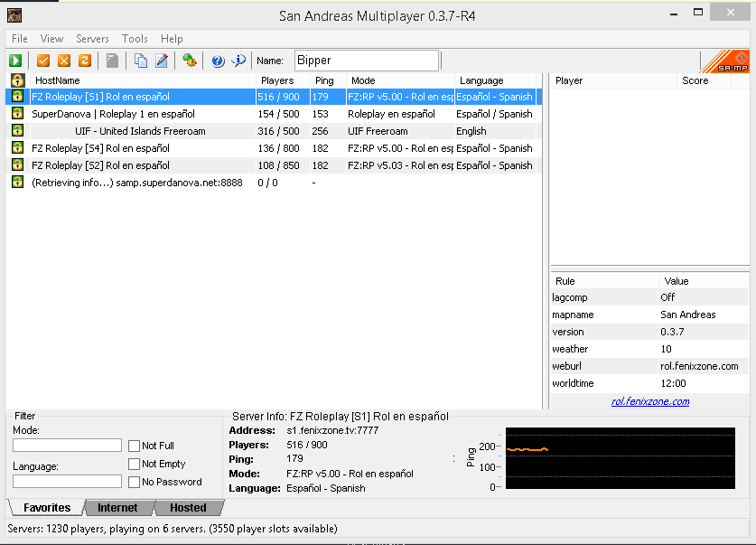Sort by the Players column header

click(x=283, y=80)
